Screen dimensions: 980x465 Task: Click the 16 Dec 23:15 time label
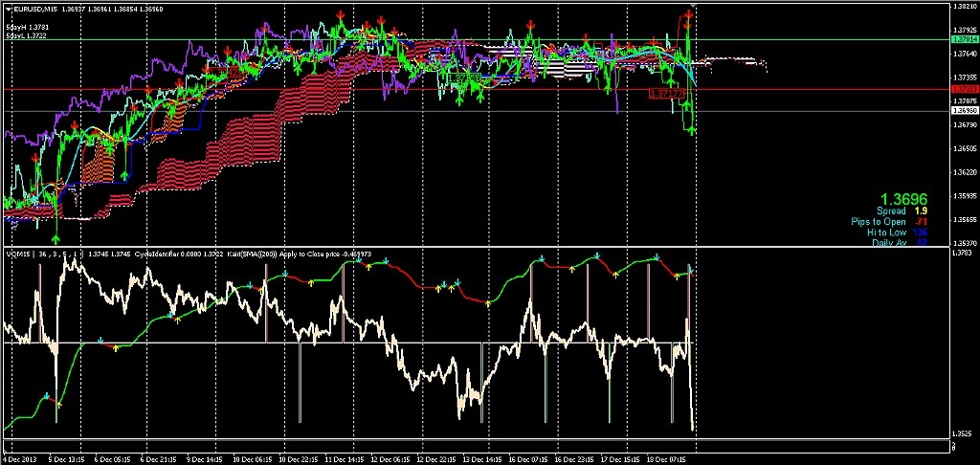tap(575, 459)
